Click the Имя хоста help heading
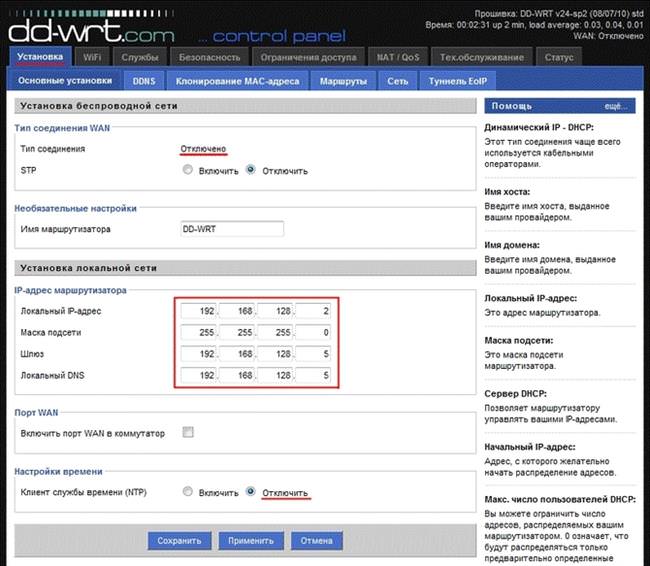This screenshot has height=566, width=650. pos(507,192)
